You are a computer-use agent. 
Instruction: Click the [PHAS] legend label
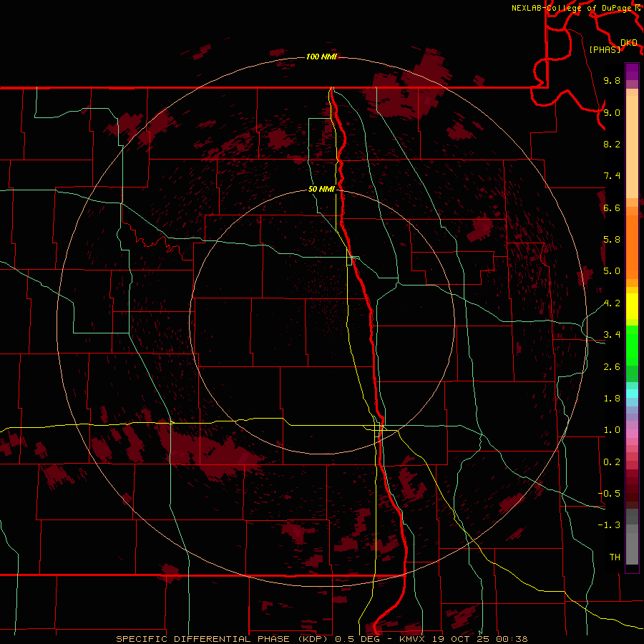605,49
